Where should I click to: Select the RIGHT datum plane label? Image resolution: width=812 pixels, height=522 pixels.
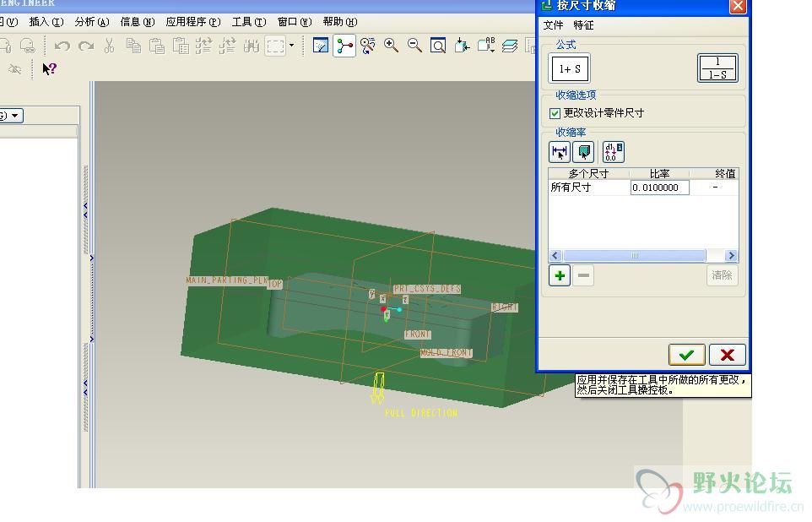pos(505,307)
